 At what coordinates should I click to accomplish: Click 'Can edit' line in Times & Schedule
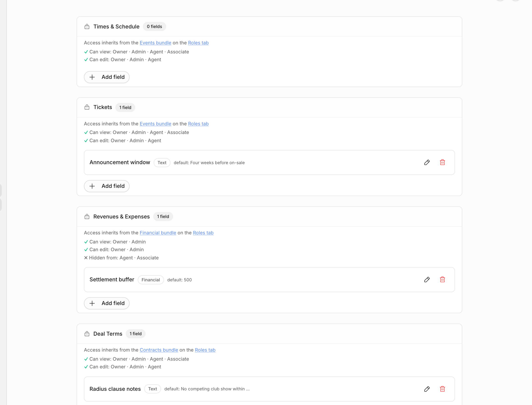[x=123, y=59]
